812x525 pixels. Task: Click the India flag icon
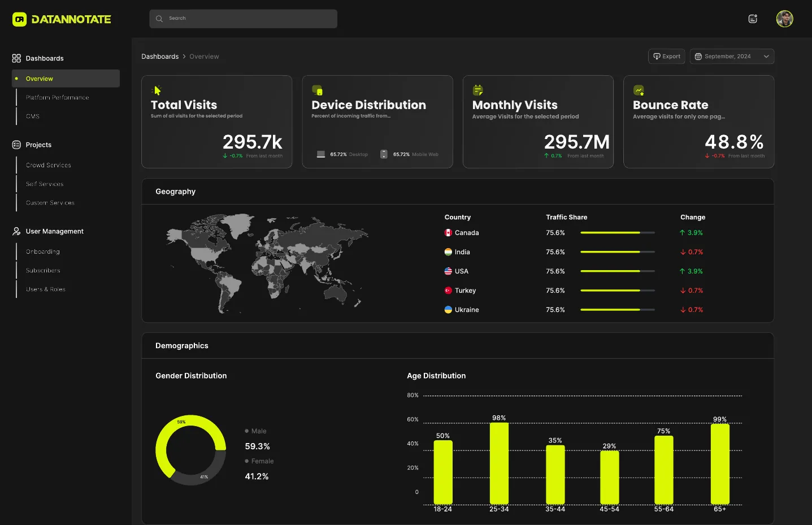coord(448,252)
